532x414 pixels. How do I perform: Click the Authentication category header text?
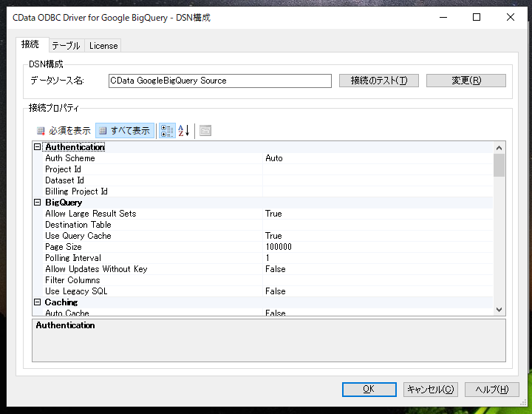[75, 147]
